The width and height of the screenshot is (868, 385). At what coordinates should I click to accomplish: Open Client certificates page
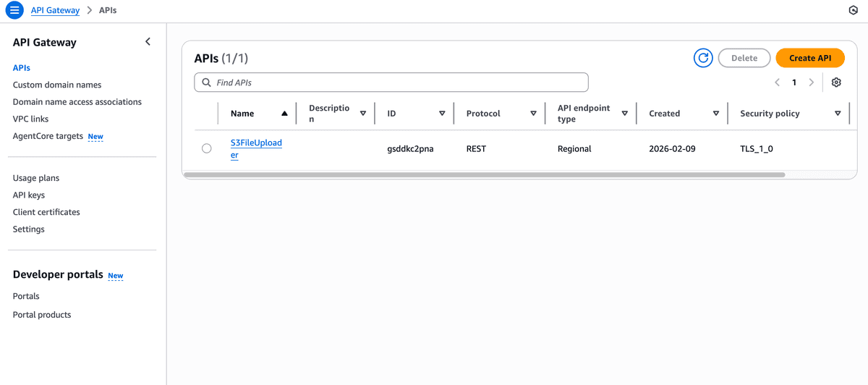tap(46, 212)
